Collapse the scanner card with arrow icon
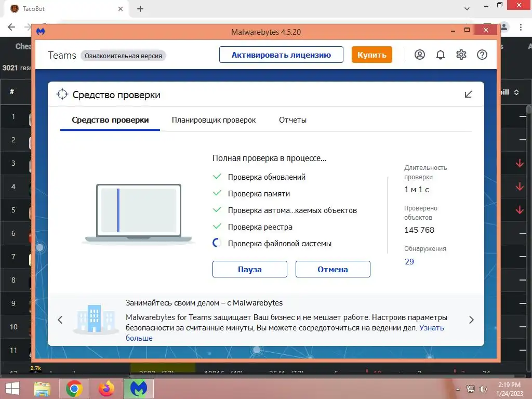The width and height of the screenshot is (532, 399). tap(468, 95)
